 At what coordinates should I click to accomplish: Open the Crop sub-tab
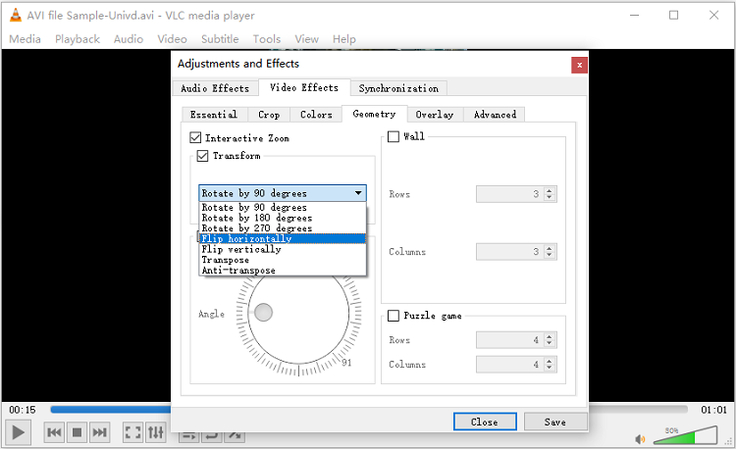tap(268, 114)
